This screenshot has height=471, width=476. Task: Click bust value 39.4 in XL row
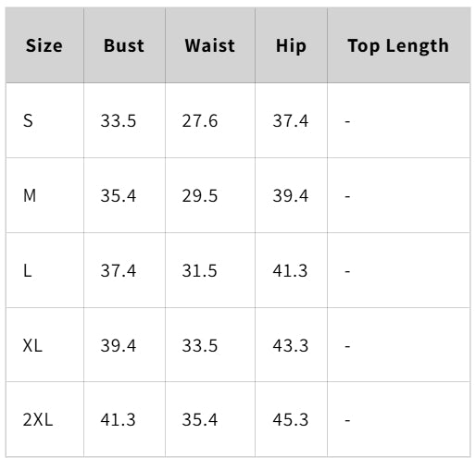(119, 345)
